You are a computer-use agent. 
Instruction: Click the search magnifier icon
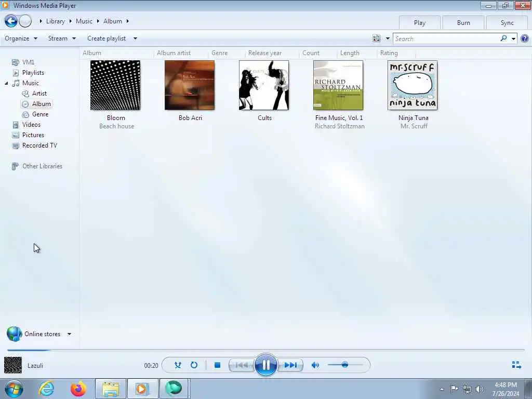click(x=504, y=38)
